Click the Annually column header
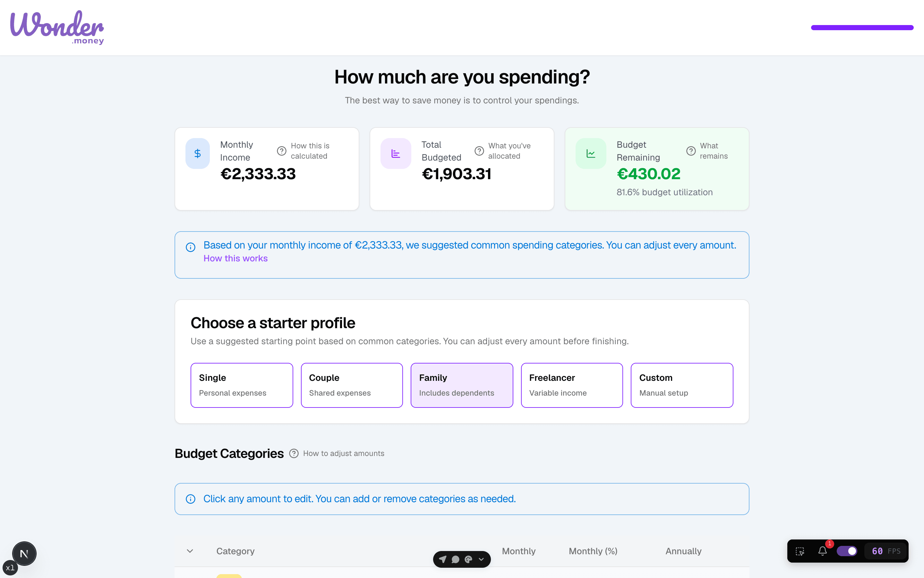The height and width of the screenshot is (578, 924). 683,551
